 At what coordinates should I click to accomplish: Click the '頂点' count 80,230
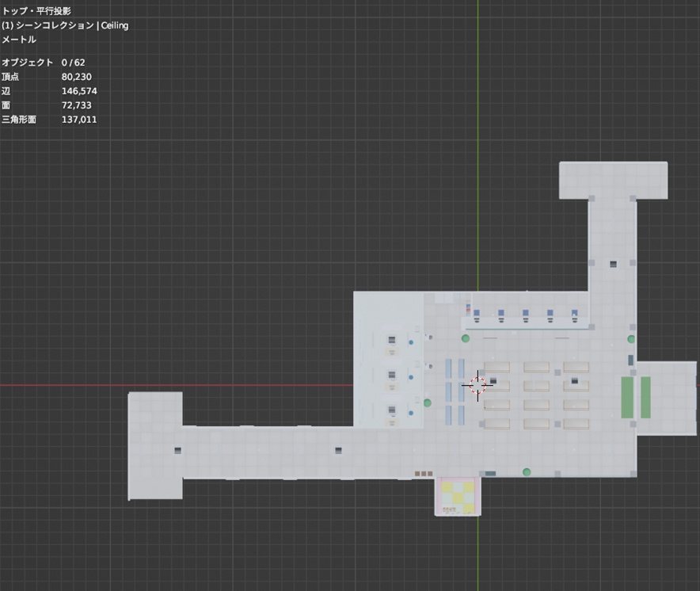coord(47,77)
